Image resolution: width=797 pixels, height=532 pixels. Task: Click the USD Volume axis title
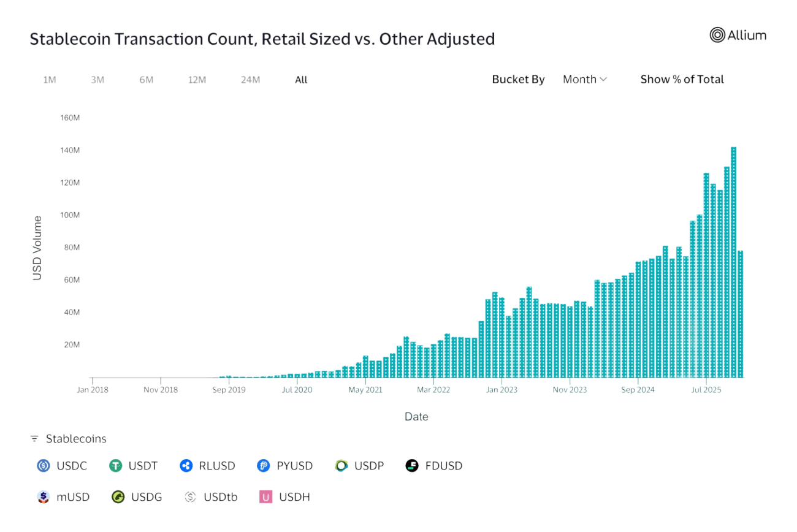coord(37,248)
